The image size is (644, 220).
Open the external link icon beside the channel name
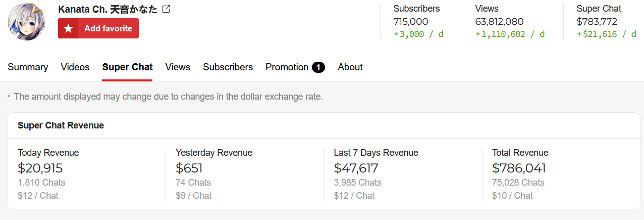coord(167,9)
